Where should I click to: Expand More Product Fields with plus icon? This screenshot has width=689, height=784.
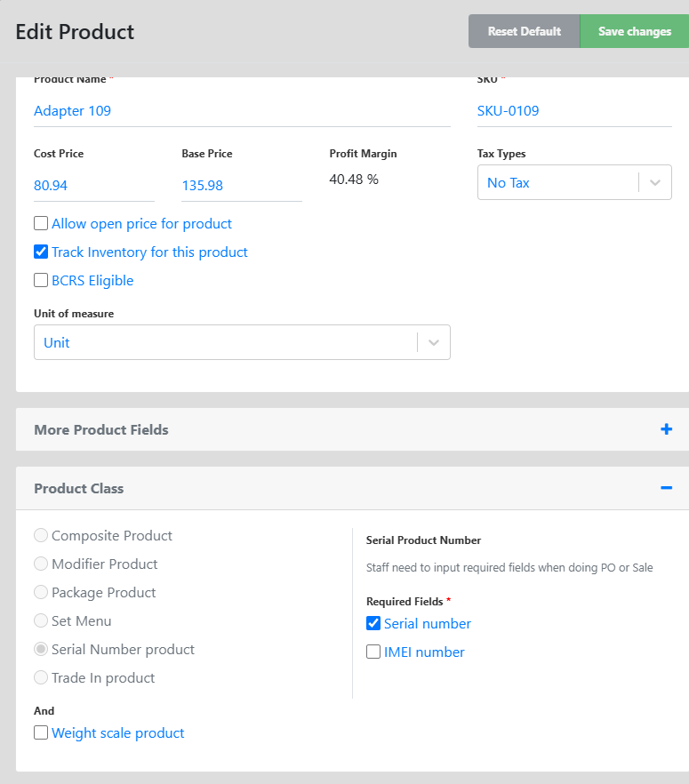(x=666, y=429)
